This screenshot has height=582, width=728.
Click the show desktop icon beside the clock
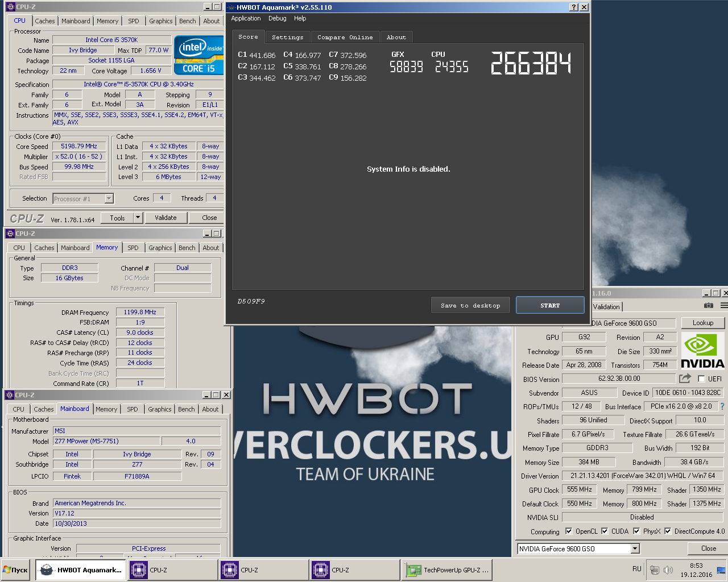721,570
